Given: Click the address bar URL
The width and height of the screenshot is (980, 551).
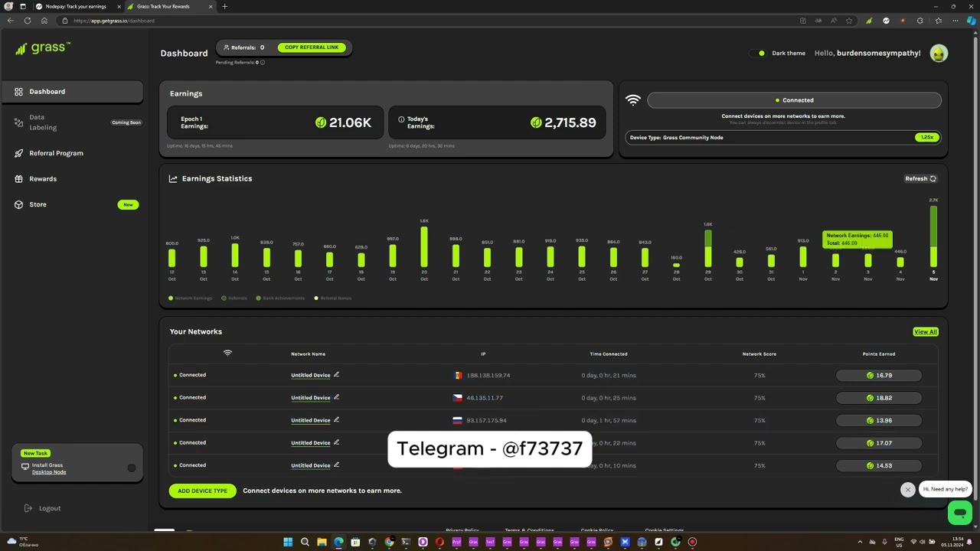Looking at the screenshot, I should point(113,21).
